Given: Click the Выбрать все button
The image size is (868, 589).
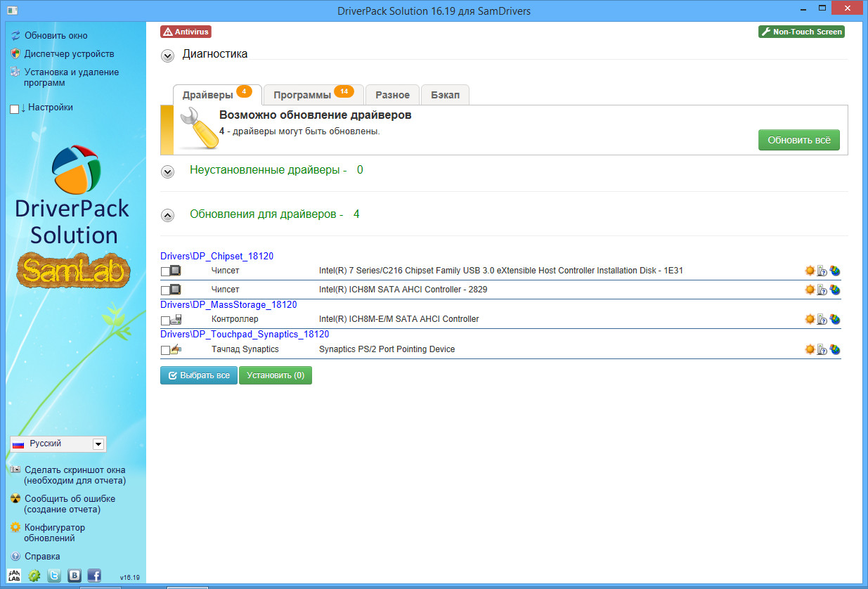Looking at the screenshot, I should click(x=199, y=375).
